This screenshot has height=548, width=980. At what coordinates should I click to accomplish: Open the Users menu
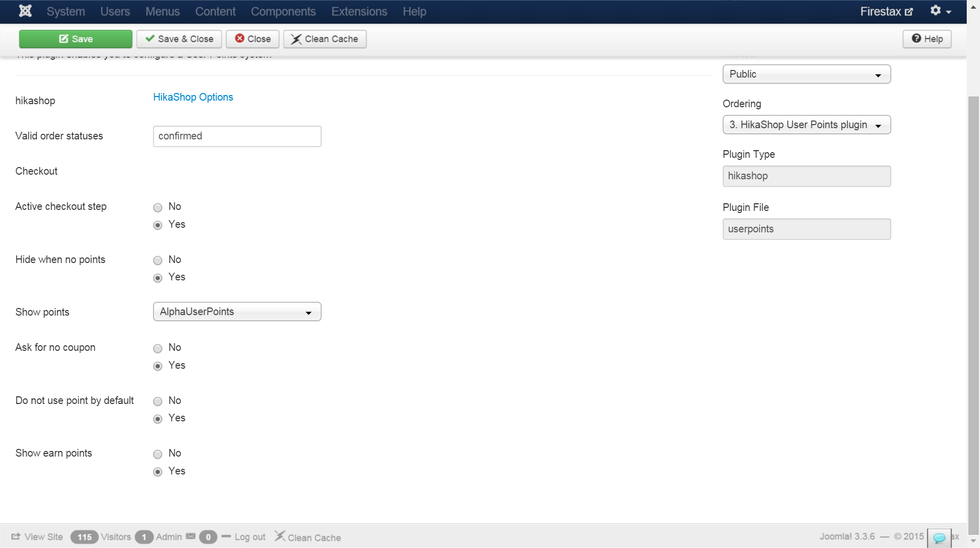pos(115,11)
